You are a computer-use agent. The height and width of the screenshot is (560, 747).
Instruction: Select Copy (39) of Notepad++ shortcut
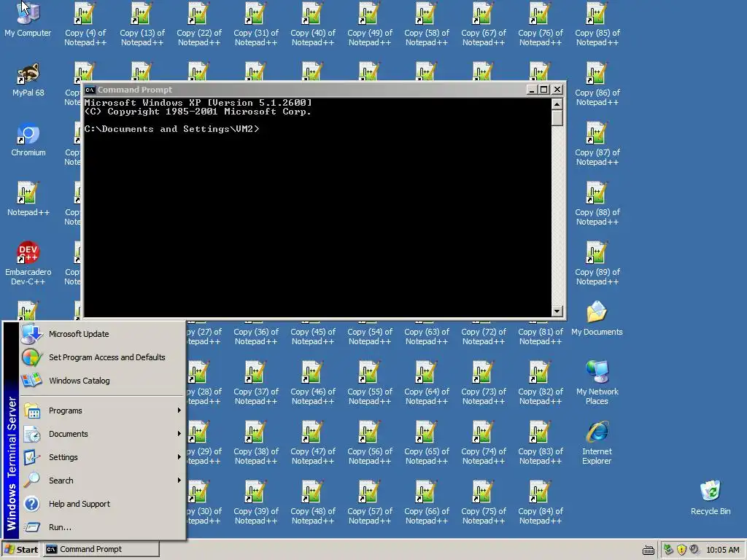[256, 503]
